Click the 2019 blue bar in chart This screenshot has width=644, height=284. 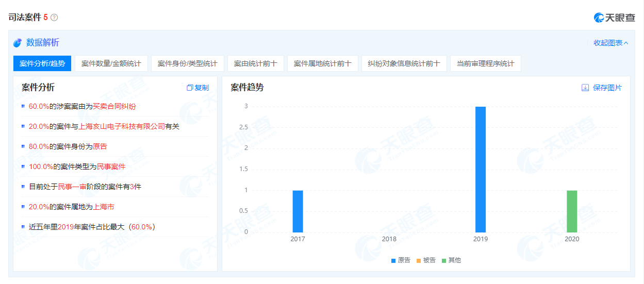pos(481,169)
